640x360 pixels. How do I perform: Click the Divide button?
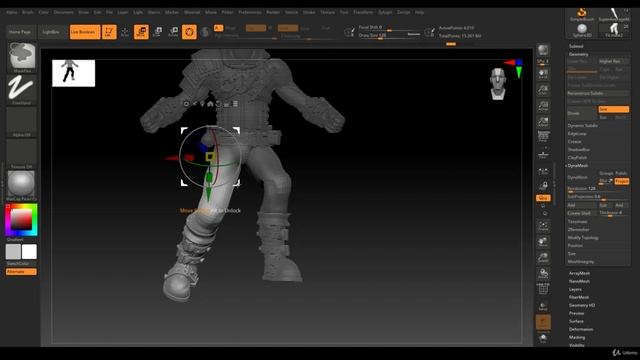click(582, 113)
